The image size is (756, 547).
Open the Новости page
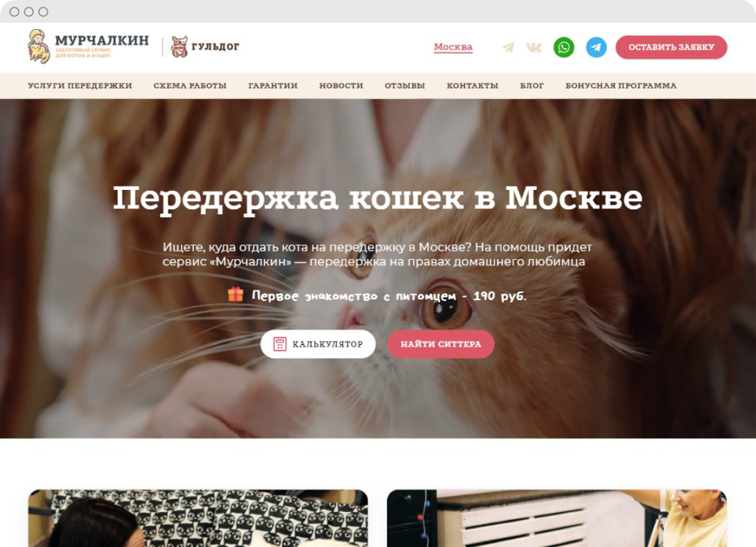tap(341, 86)
